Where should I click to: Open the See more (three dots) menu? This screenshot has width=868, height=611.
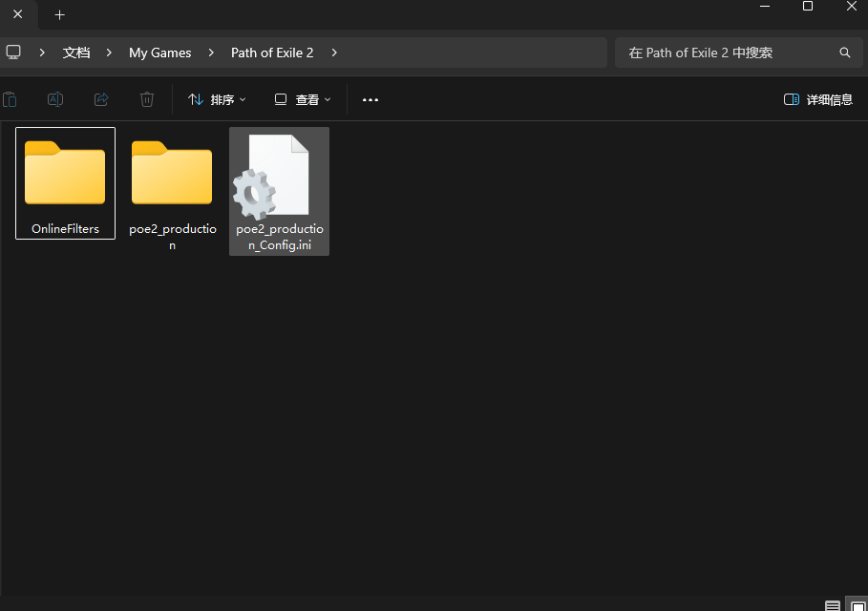(370, 99)
